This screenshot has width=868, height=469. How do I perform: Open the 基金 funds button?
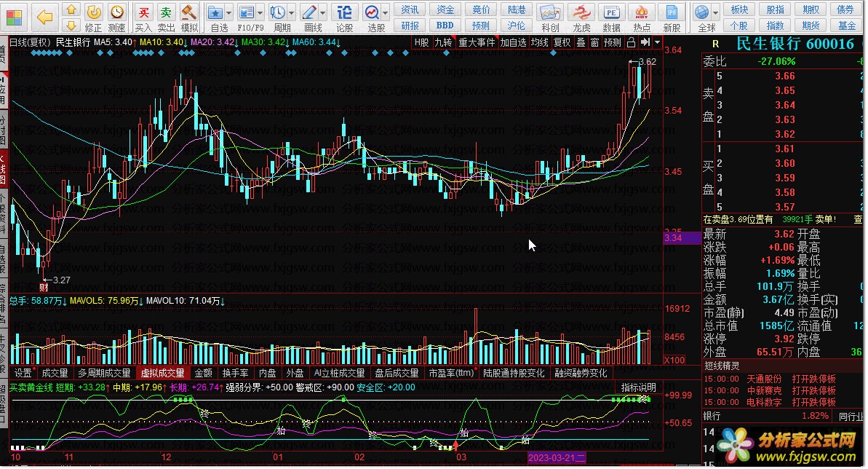coord(846,25)
